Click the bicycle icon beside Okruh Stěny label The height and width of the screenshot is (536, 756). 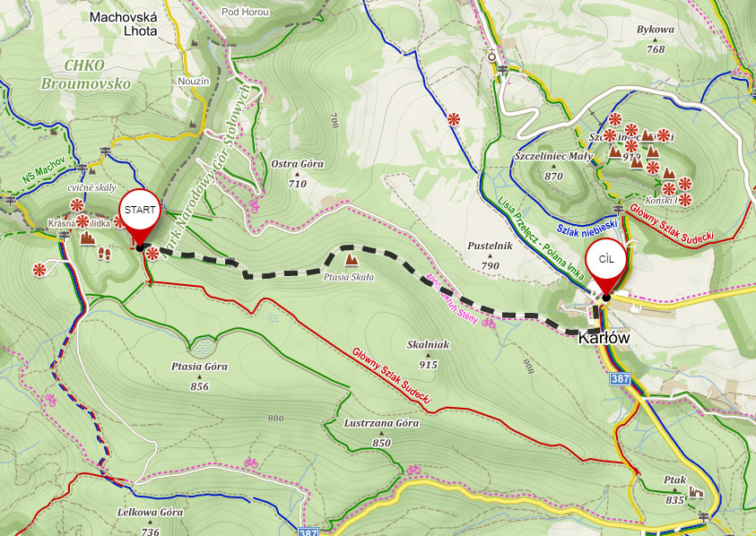tap(489, 323)
